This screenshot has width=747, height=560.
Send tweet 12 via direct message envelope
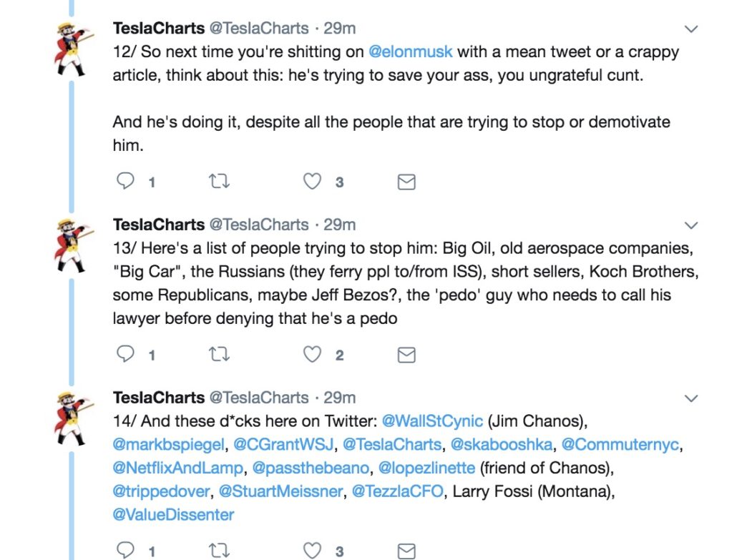pos(406,182)
